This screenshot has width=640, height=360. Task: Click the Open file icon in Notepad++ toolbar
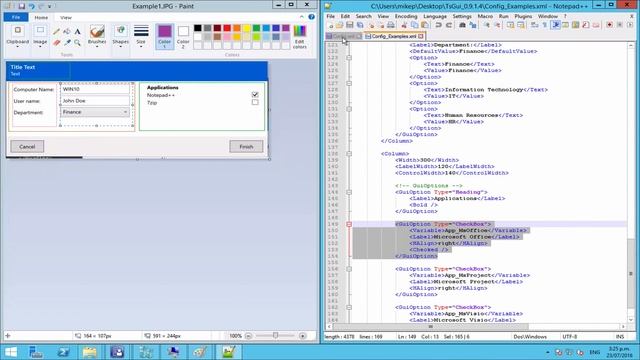tap(340, 25)
